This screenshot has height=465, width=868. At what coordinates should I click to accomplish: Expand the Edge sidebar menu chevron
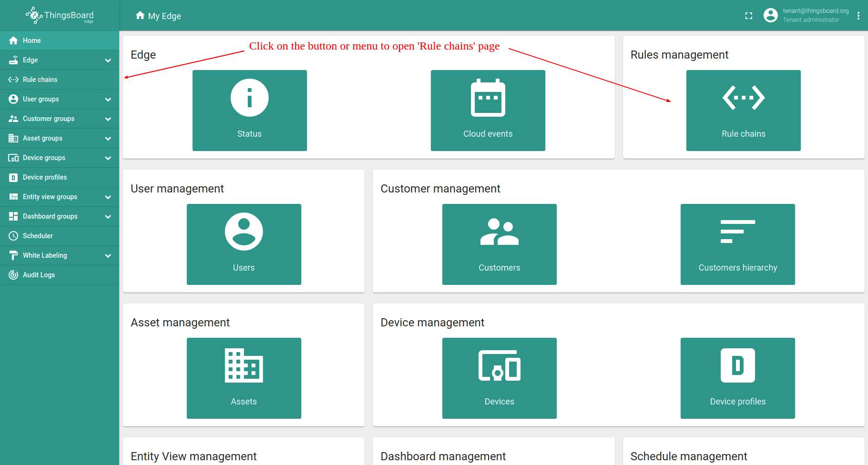[108, 61]
